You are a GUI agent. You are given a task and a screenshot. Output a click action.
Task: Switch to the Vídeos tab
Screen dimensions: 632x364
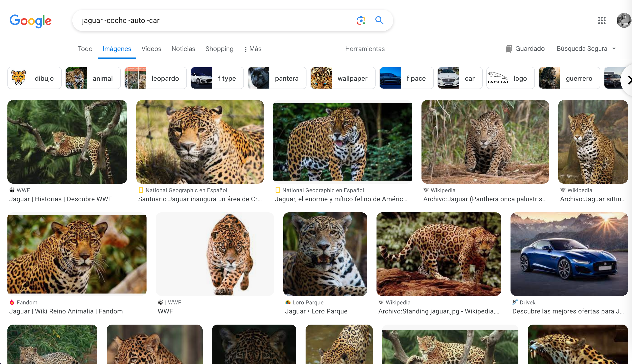(x=151, y=49)
